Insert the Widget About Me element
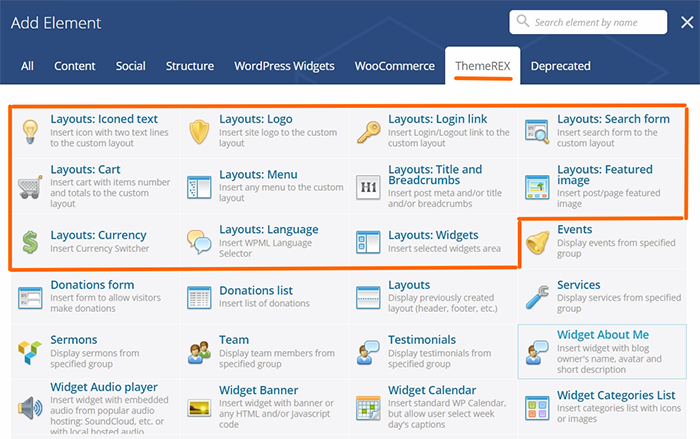The image size is (700, 439). tap(602, 335)
